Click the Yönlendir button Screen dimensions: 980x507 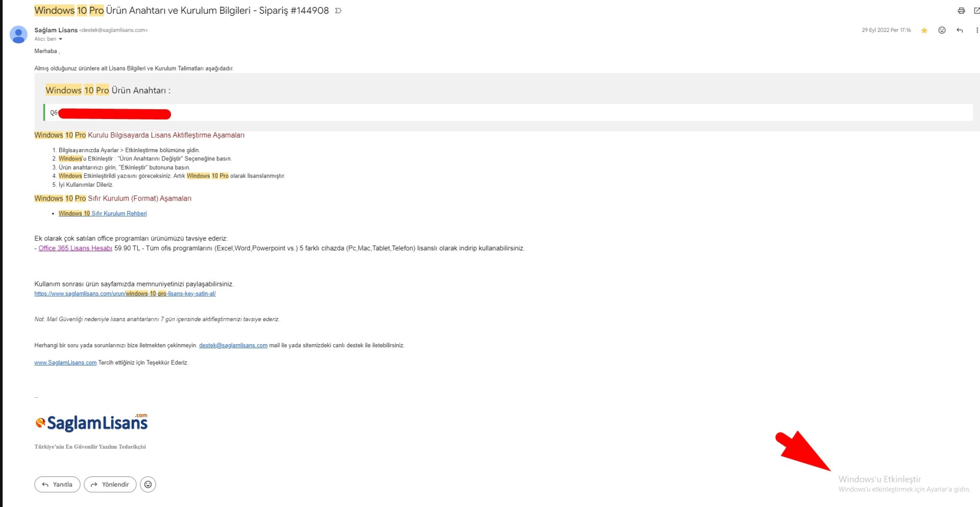(110, 485)
